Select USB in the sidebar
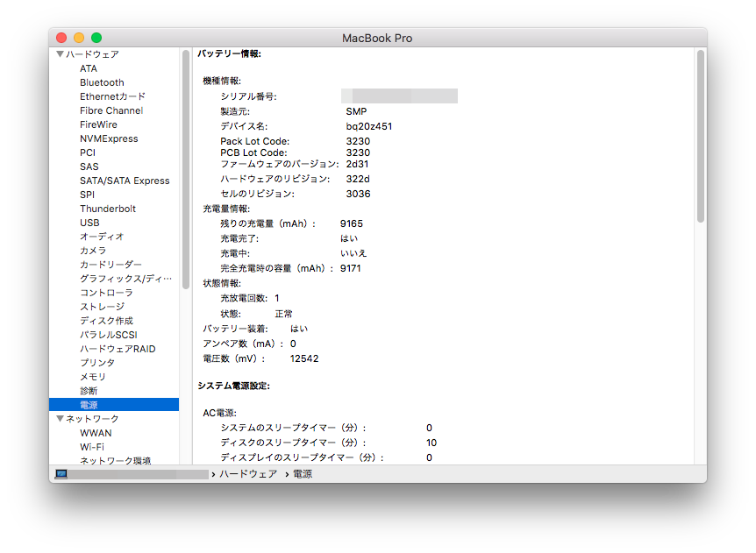 [x=89, y=222]
